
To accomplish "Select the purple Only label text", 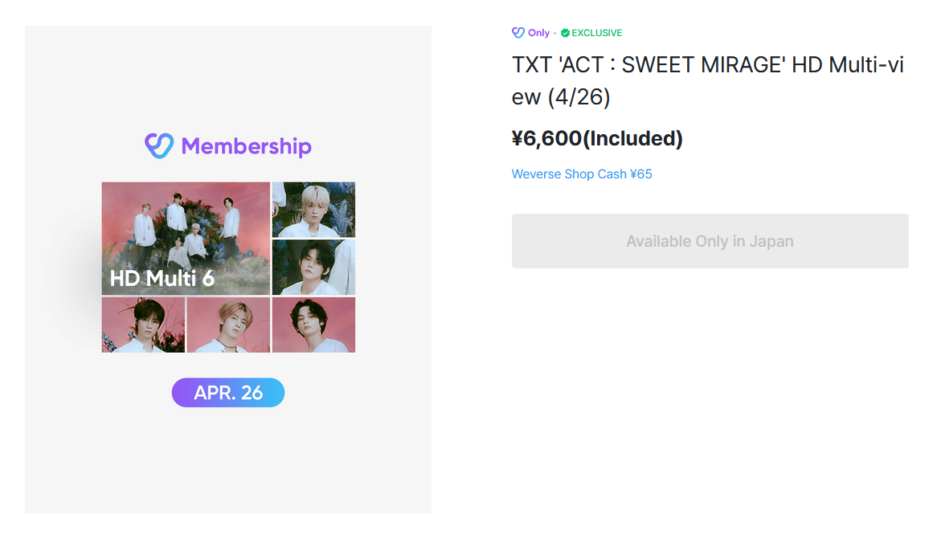I will [538, 33].
